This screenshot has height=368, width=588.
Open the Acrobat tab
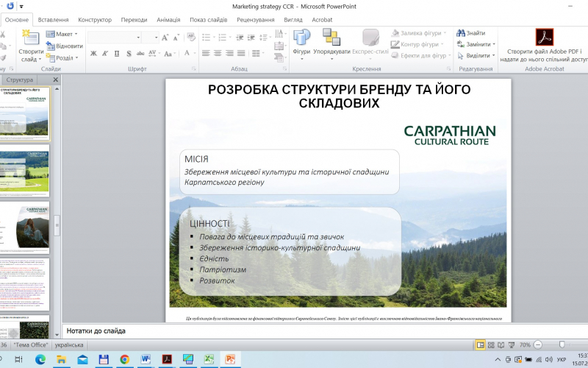322,20
